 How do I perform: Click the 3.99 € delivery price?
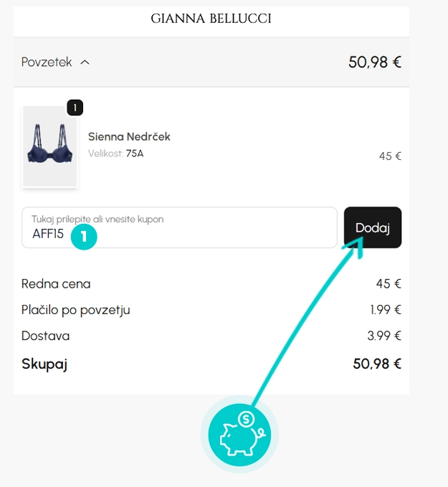[384, 336]
